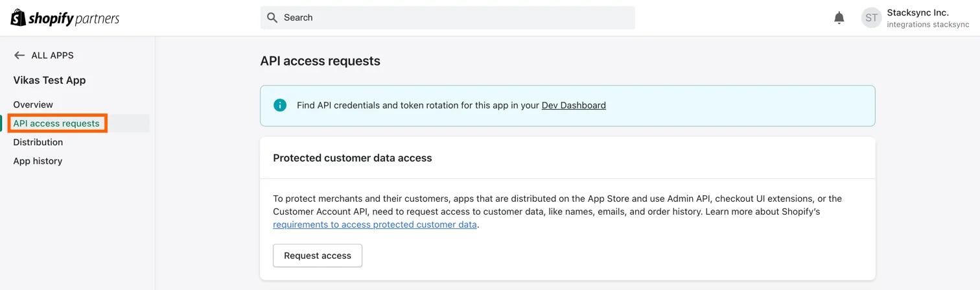
Task: Focus the Search field
Action: [x=447, y=18]
